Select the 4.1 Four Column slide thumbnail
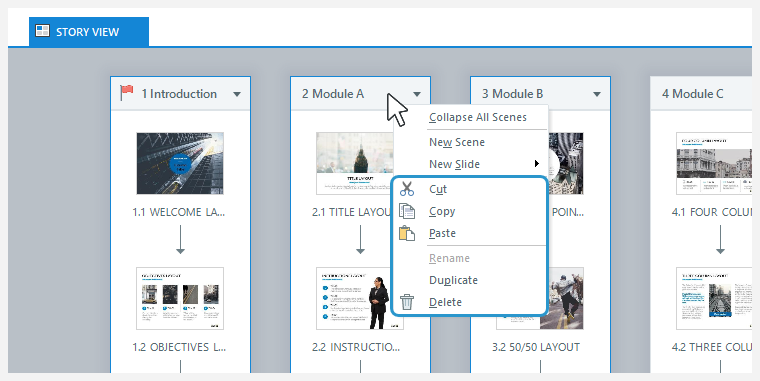The height and width of the screenshot is (381, 760). coord(714,163)
